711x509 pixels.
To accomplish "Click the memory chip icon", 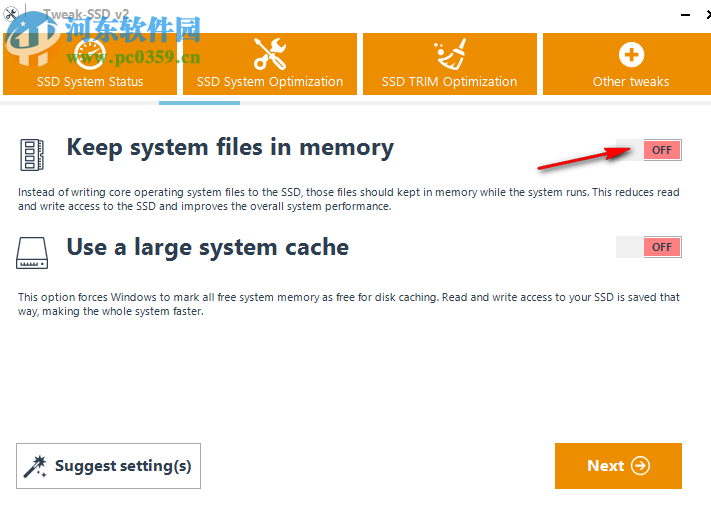I will [32, 155].
